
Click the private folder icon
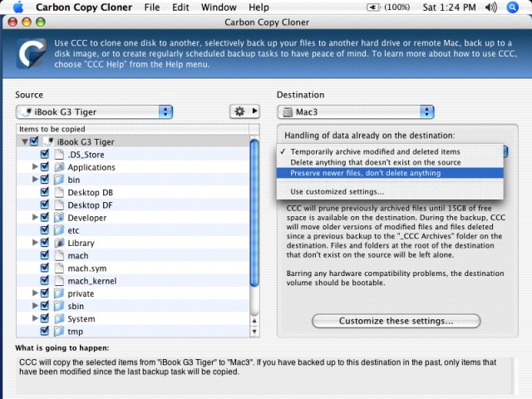click(x=59, y=293)
